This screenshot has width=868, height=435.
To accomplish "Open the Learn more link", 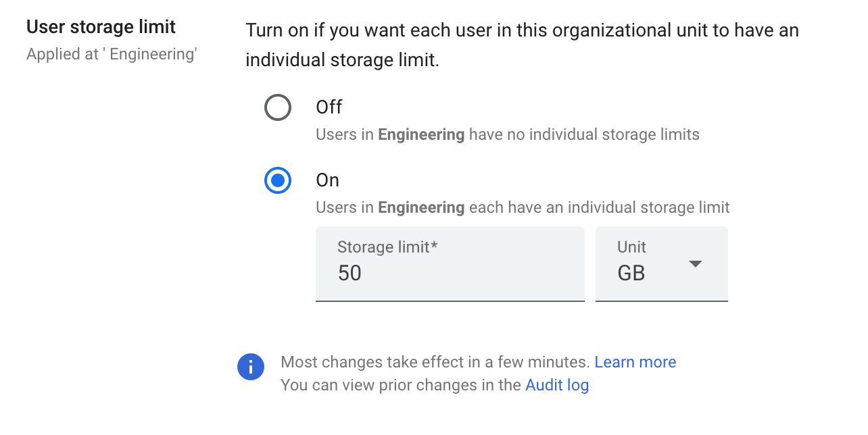I will pos(635,362).
